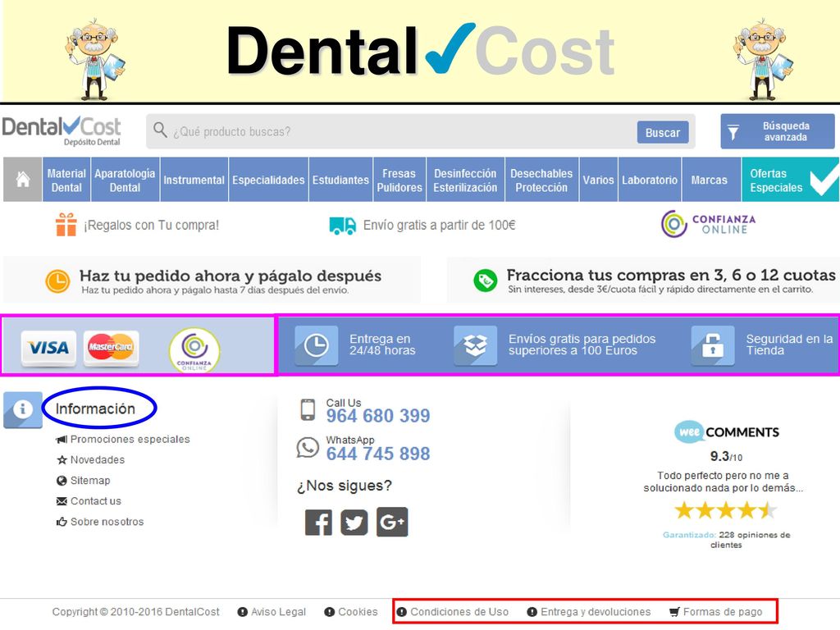Click the gift icon for Regalos
Screen dimensions: 840x630
pos(66,225)
